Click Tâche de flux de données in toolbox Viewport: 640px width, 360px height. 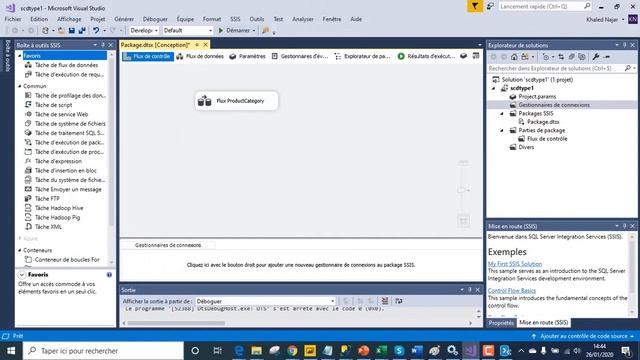tap(66, 65)
